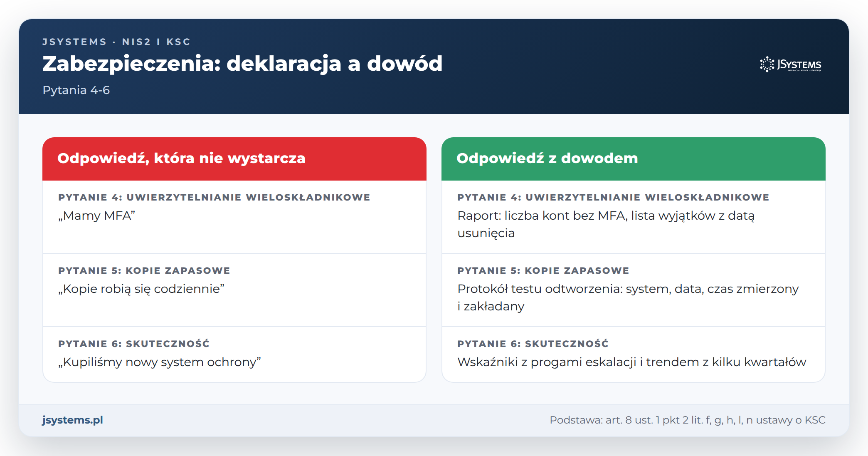Screen dimensions: 868x456
Task: Click "Pytanie 6: Skuteczność" label in red column
Action: coord(134,343)
